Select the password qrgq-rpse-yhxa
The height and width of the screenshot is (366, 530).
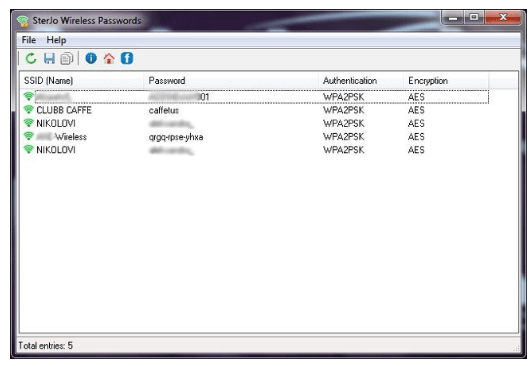(176, 137)
